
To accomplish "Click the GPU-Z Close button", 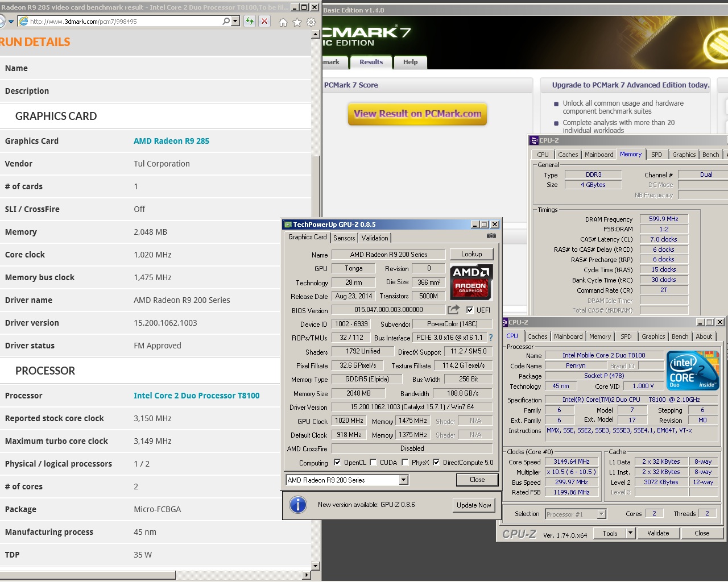I will point(478,480).
